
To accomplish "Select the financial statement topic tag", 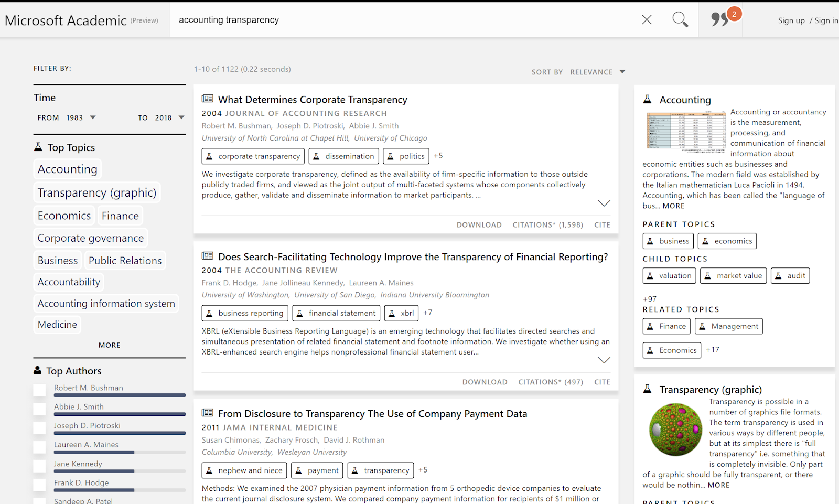I will tap(336, 313).
